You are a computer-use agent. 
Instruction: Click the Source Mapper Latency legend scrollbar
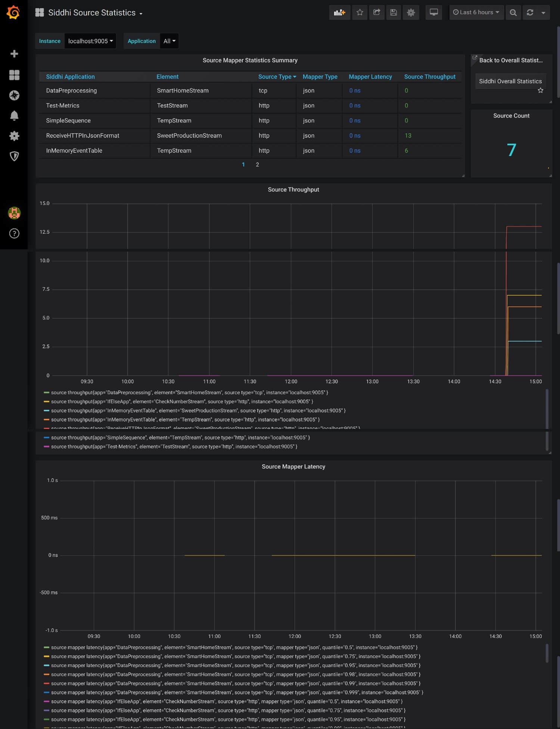coord(547,653)
